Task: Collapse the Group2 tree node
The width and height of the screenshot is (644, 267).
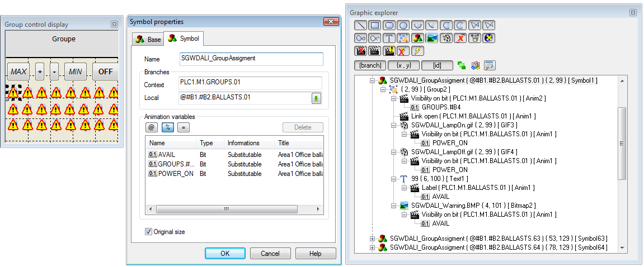Action: click(383, 89)
